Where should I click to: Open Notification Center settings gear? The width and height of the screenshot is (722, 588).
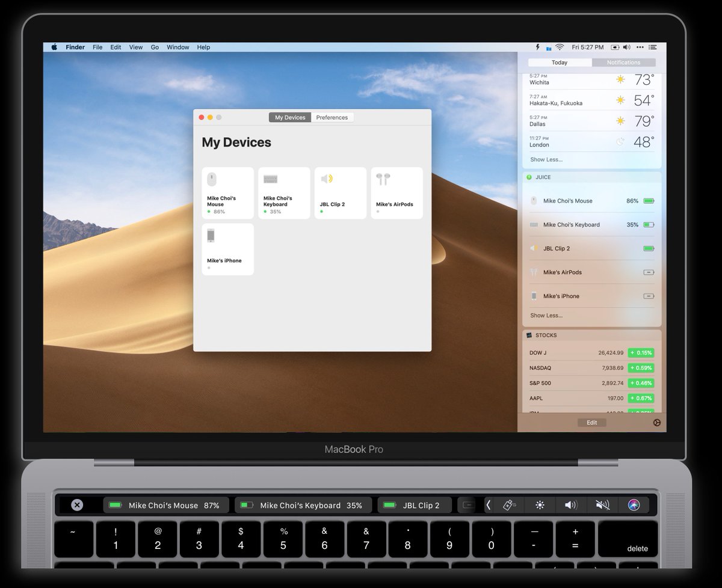(x=656, y=423)
